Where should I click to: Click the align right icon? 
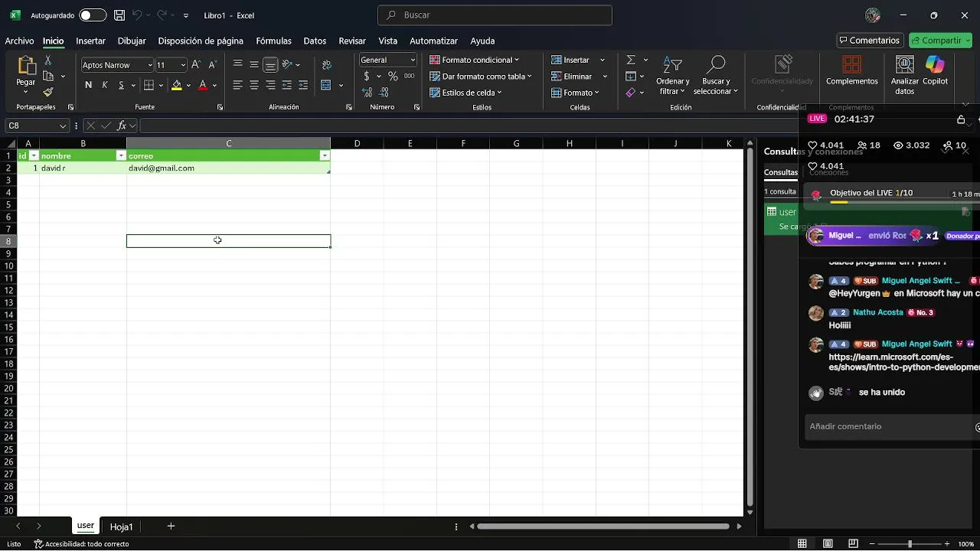click(x=270, y=85)
